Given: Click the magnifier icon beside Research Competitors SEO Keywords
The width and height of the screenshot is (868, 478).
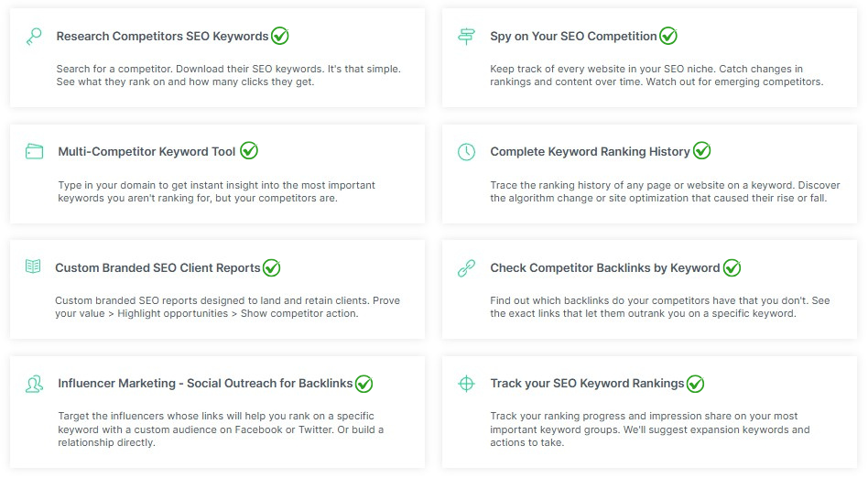Looking at the screenshot, I should coord(34,37).
